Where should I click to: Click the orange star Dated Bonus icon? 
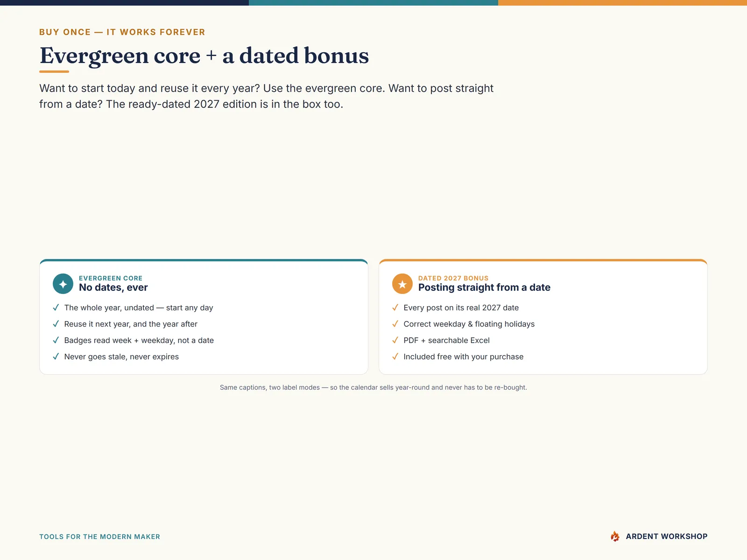(402, 284)
